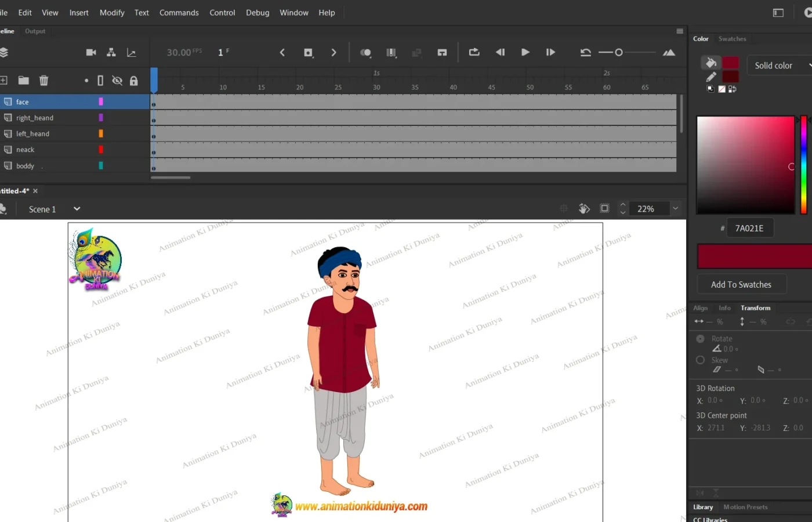Play the timeline animation
Viewport: 812px width, 522px height.
click(525, 52)
